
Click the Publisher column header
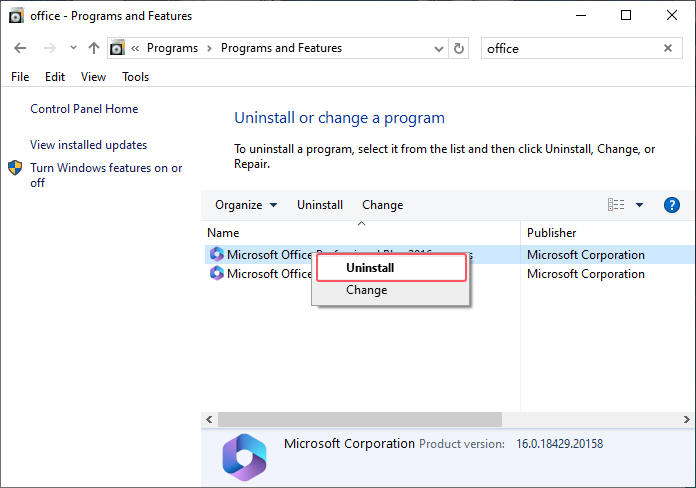552,233
